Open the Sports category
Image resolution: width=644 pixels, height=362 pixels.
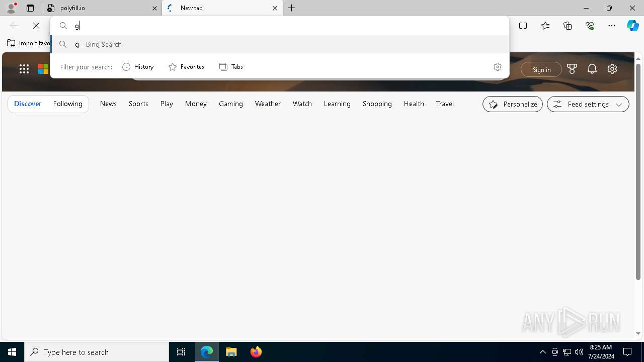pyautogui.click(x=138, y=104)
